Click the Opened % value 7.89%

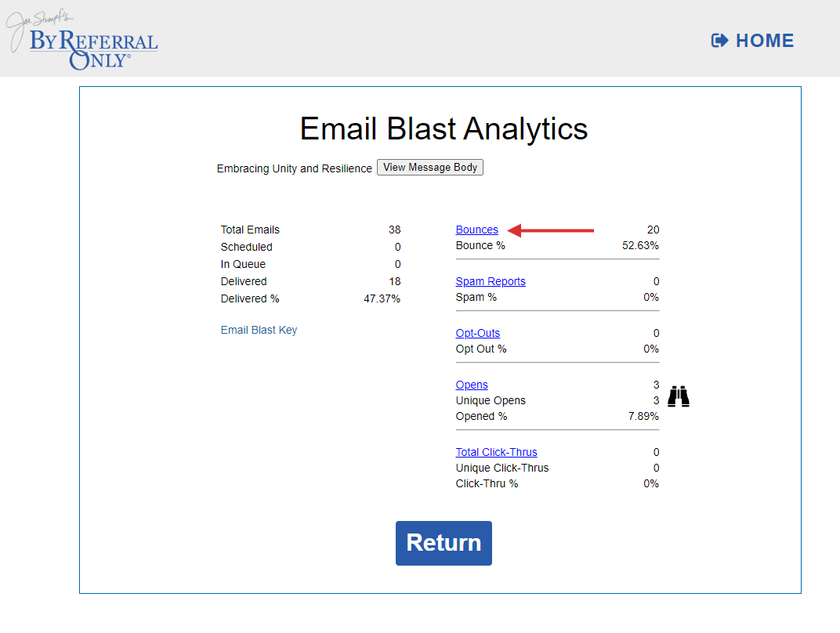click(643, 417)
